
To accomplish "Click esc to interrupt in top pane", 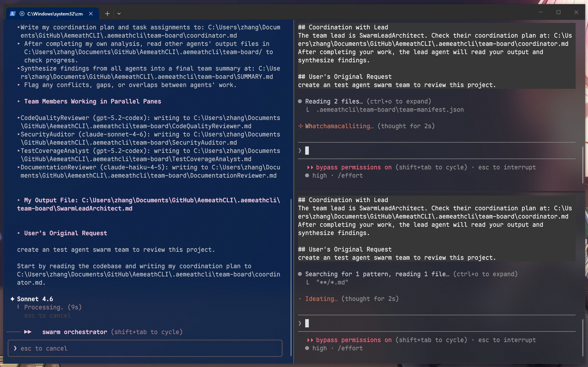I will (507, 167).
